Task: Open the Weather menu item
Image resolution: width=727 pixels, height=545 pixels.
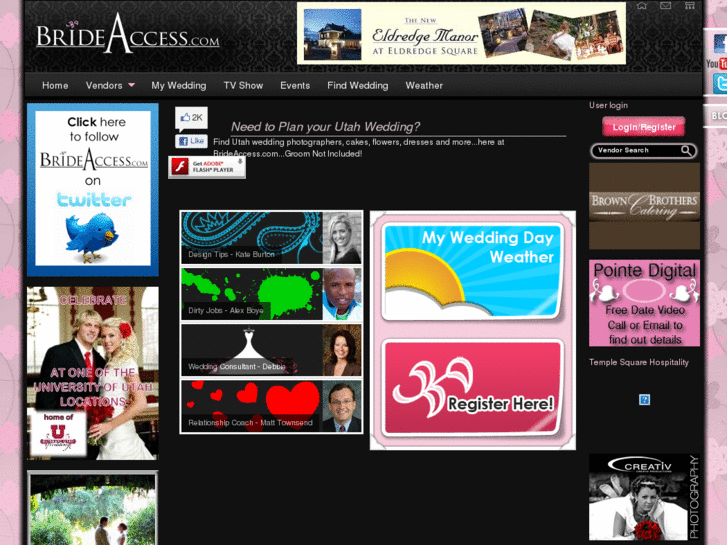Action: (424, 85)
